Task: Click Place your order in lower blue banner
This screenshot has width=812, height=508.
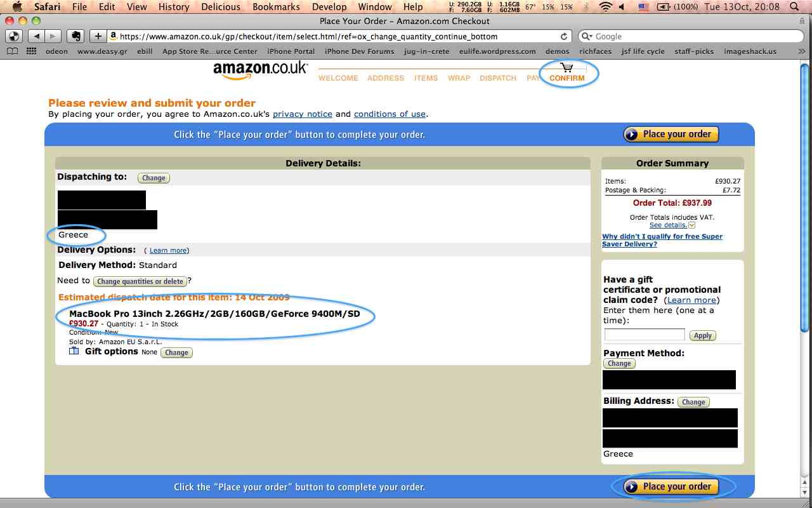Action: coord(671,486)
